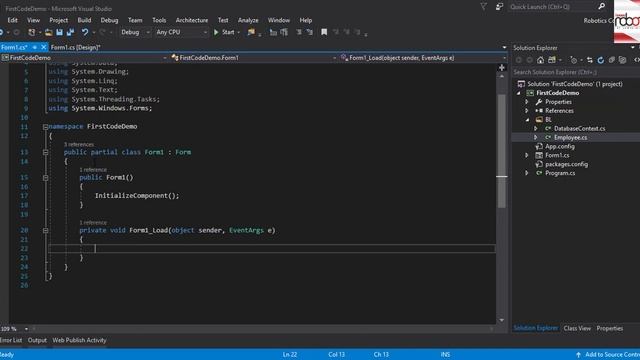This screenshot has height=360, width=640.
Task: Click the bookmark icon in the toolbar
Action: [324, 32]
